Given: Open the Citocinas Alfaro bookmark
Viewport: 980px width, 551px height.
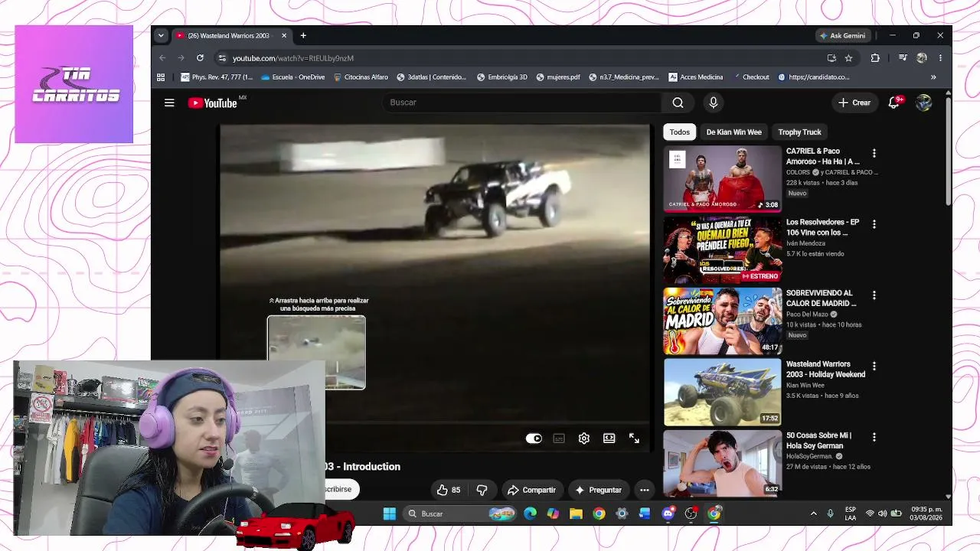Looking at the screenshot, I should [360, 77].
